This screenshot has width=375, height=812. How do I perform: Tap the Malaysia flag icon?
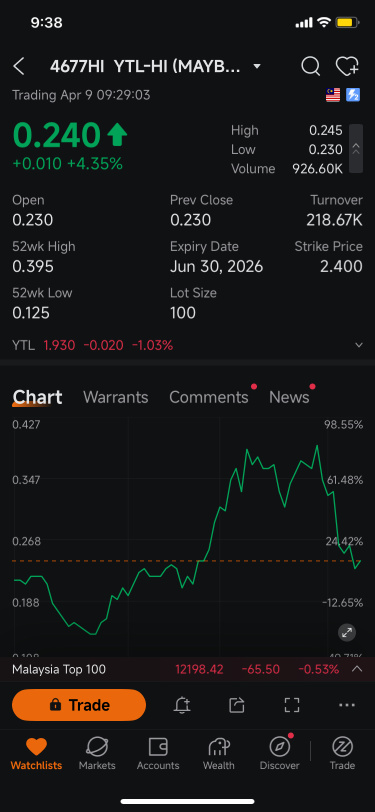(333, 95)
